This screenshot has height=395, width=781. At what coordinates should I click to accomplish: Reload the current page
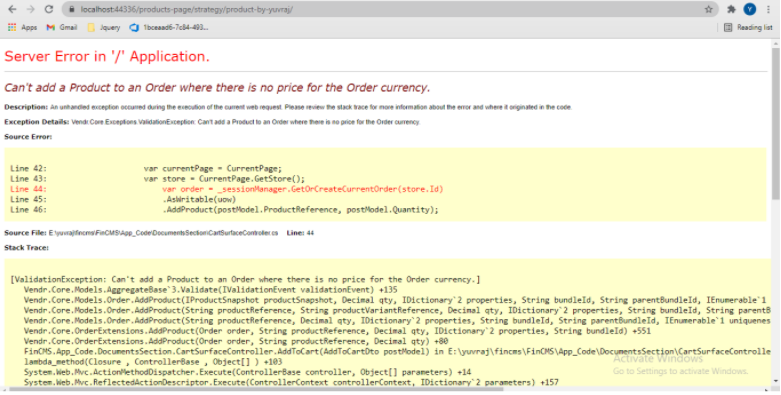(48, 9)
